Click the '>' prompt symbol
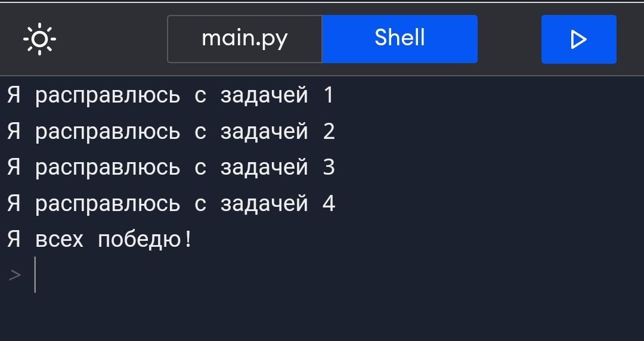The image size is (644, 341). pos(15,275)
